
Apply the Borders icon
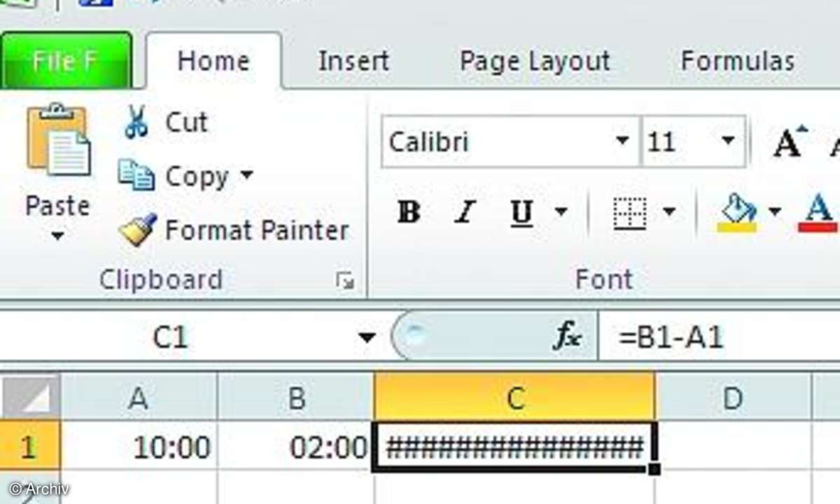tap(629, 212)
